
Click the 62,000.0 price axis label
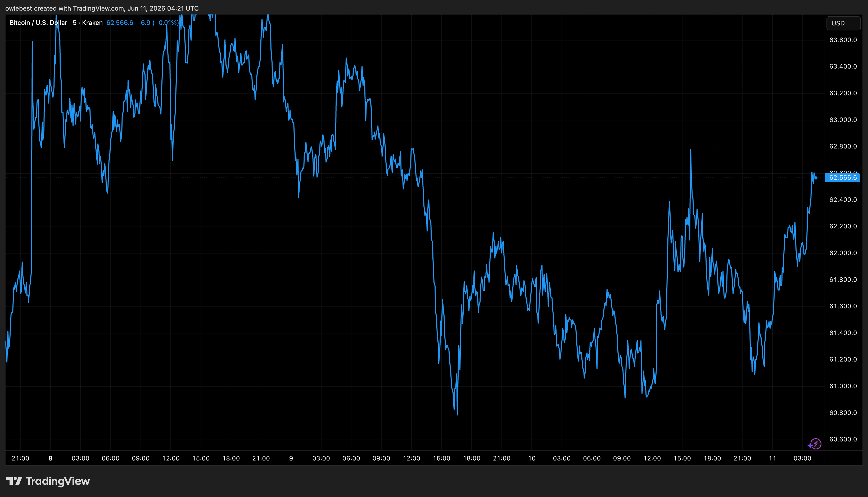843,253
